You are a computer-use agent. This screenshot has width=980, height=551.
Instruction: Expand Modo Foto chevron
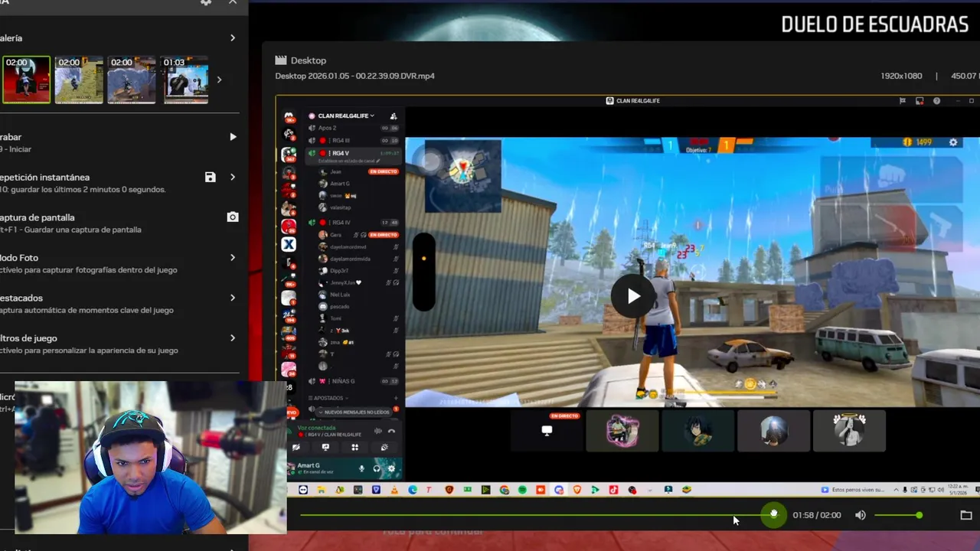233,257
